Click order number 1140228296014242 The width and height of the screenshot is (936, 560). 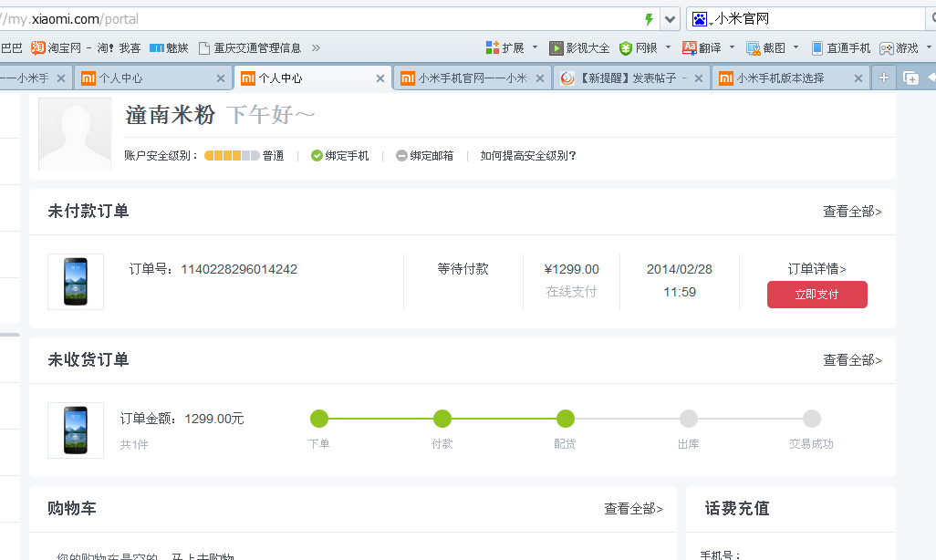(x=239, y=269)
